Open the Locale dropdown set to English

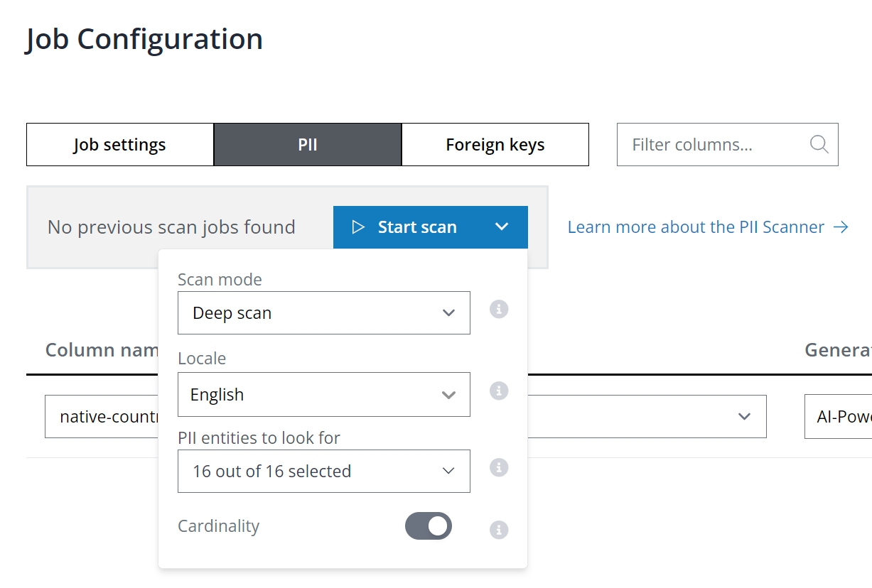pyautogui.click(x=323, y=395)
